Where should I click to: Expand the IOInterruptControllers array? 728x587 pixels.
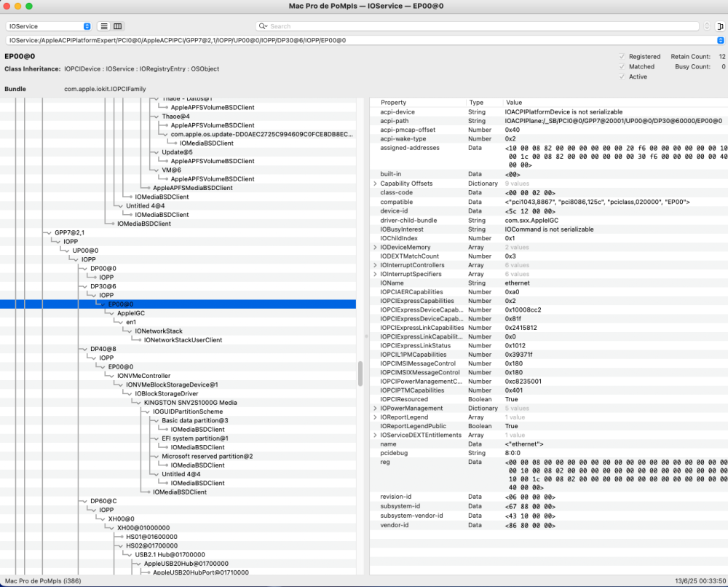click(x=375, y=265)
